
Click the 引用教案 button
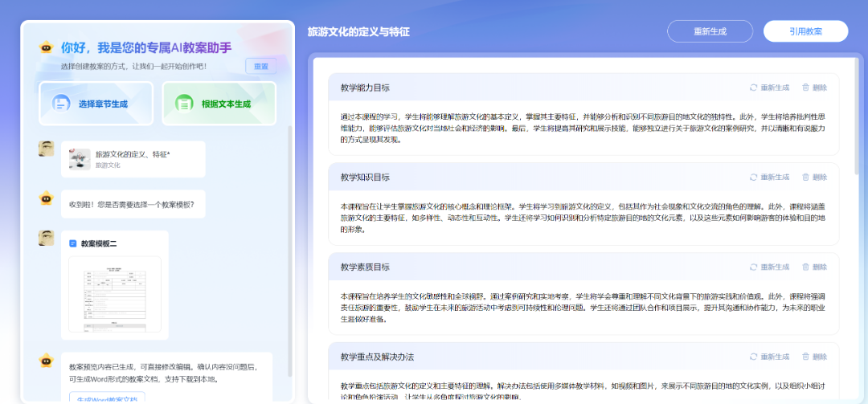(805, 31)
